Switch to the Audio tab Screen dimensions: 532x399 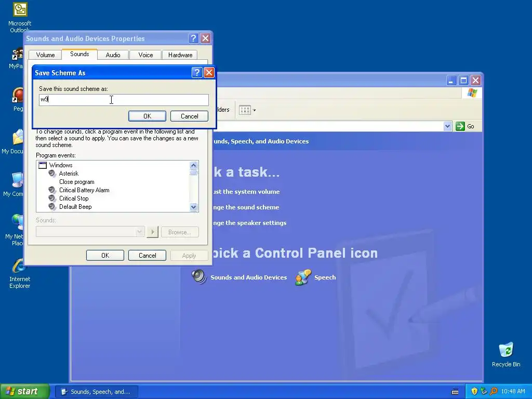click(113, 55)
